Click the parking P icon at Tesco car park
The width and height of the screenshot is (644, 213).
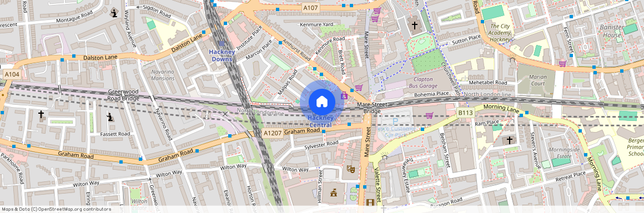(395, 121)
